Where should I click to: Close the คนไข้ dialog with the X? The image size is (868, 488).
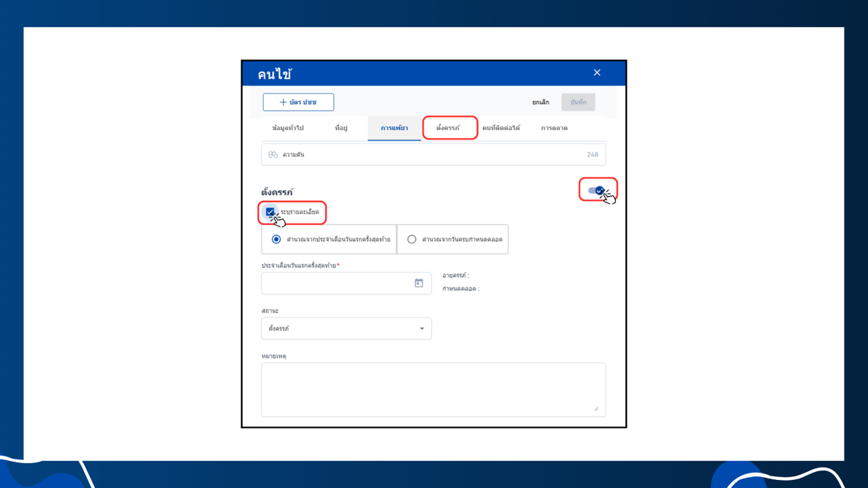tap(597, 73)
